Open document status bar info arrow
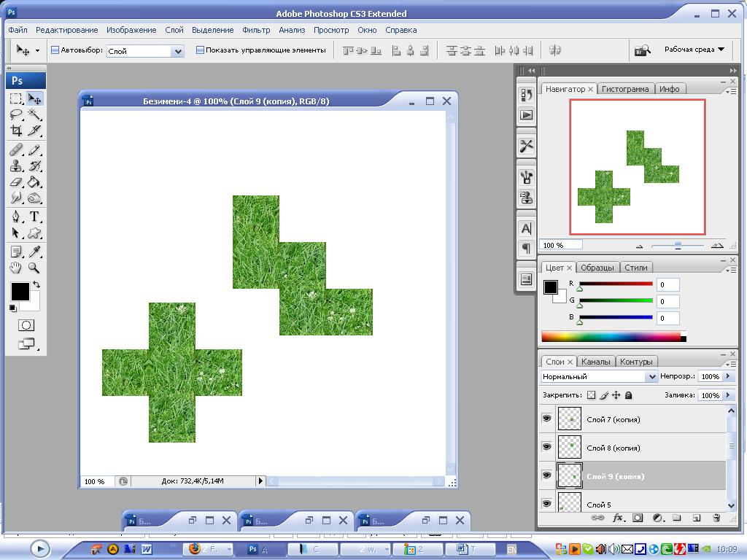This screenshot has height=560, width=747. click(x=260, y=481)
